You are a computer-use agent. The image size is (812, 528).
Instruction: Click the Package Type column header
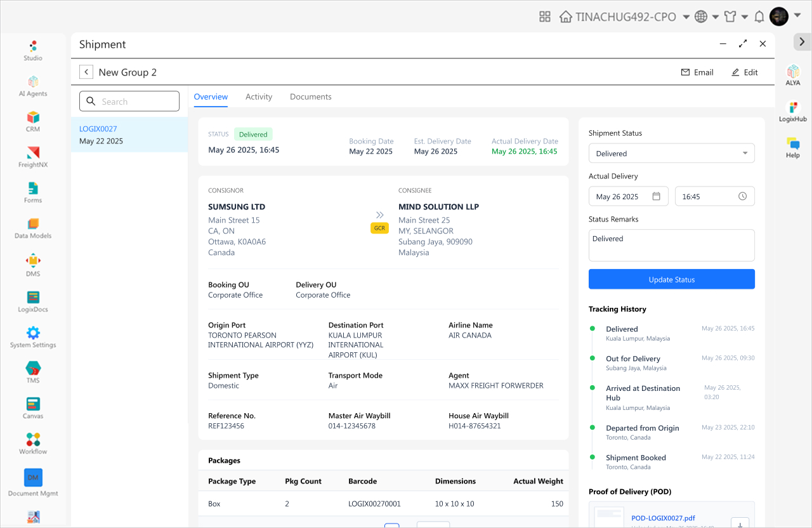pyautogui.click(x=232, y=481)
